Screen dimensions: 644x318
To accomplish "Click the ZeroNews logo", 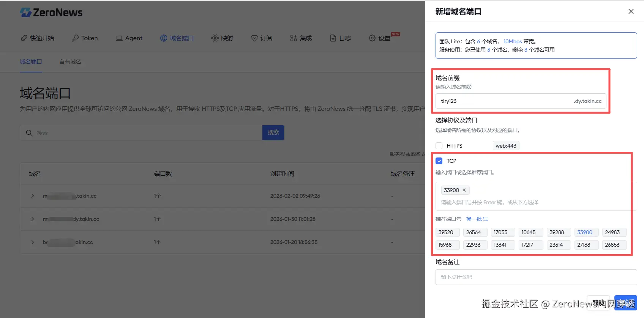I will [x=51, y=13].
